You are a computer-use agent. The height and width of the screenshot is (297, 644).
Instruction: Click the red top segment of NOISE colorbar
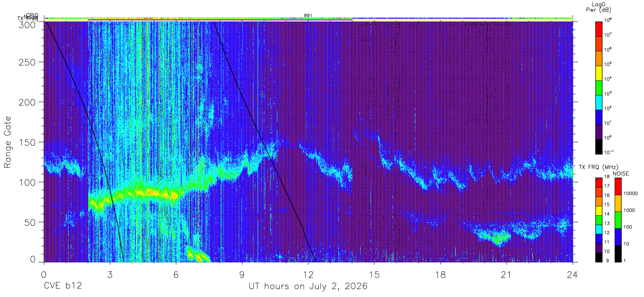coord(618,186)
